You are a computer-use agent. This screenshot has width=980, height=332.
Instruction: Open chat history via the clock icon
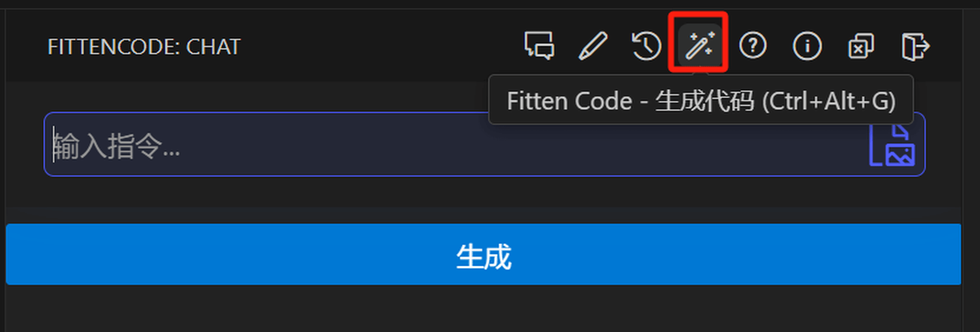[x=646, y=46]
